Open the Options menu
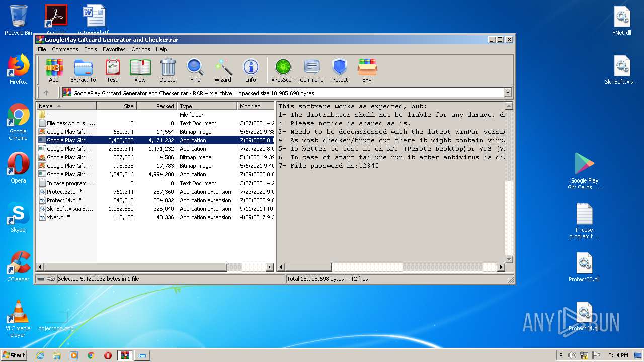644x362 pixels. (x=141, y=49)
